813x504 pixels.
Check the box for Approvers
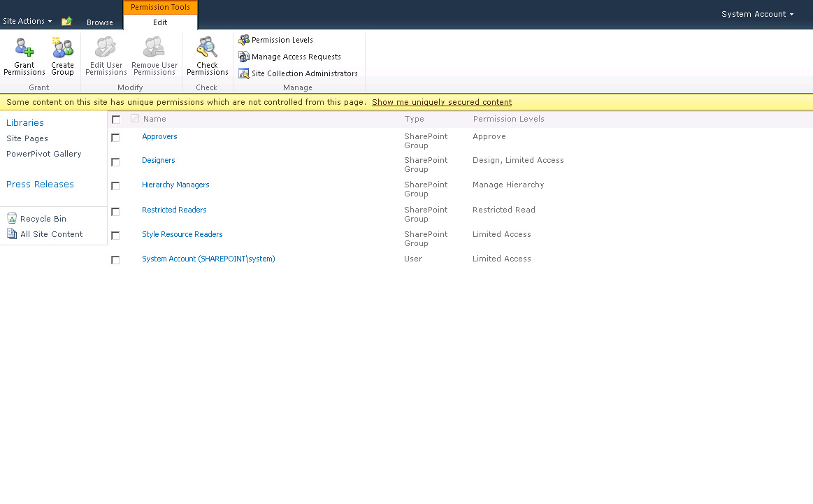[115, 138]
